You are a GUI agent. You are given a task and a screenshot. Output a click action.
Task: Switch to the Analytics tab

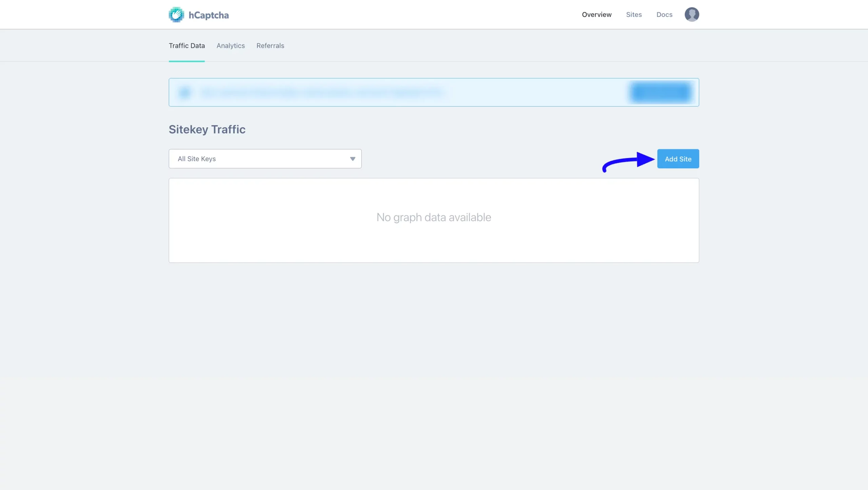coord(230,45)
